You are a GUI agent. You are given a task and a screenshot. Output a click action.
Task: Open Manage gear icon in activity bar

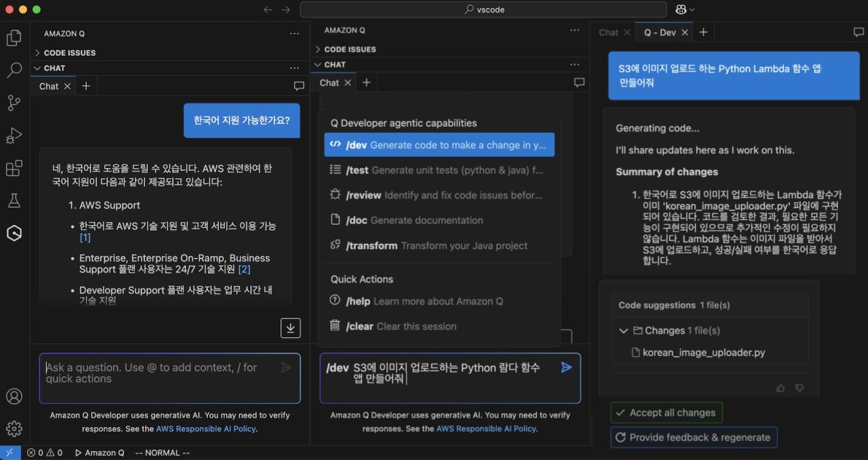pos(14,429)
